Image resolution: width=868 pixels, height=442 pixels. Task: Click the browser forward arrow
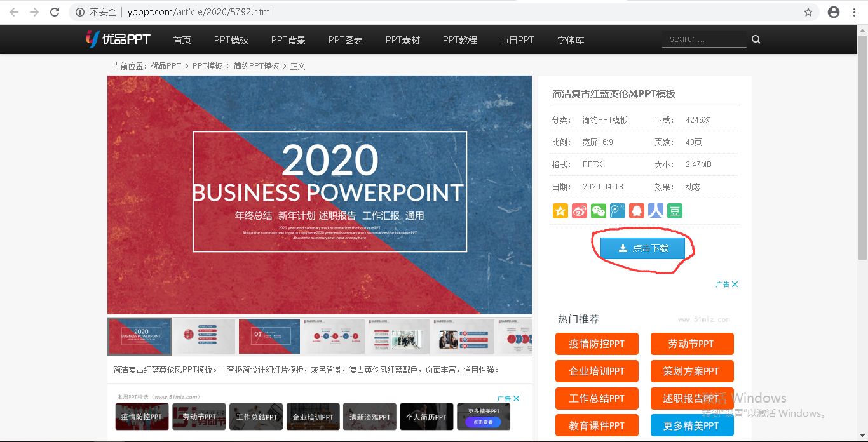click(34, 12)
